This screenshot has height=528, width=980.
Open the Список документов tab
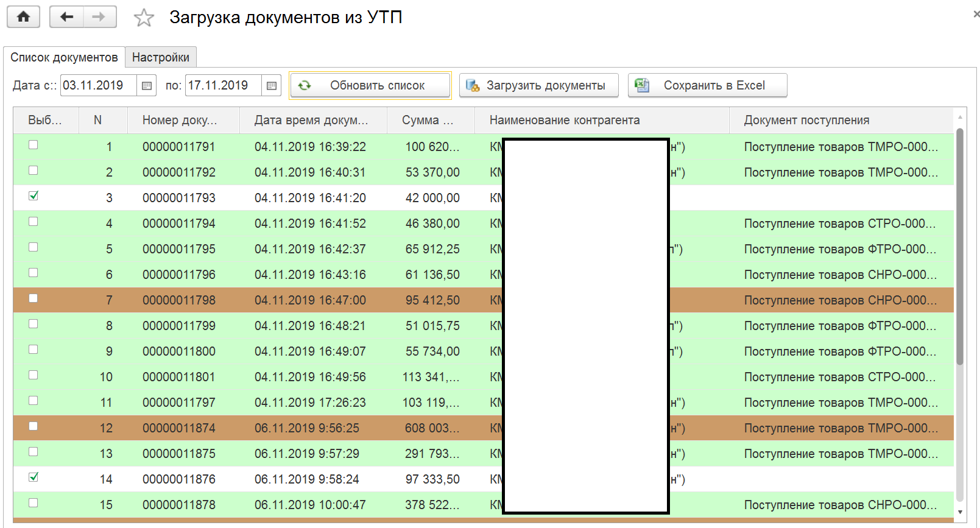(x=64, y=57)
